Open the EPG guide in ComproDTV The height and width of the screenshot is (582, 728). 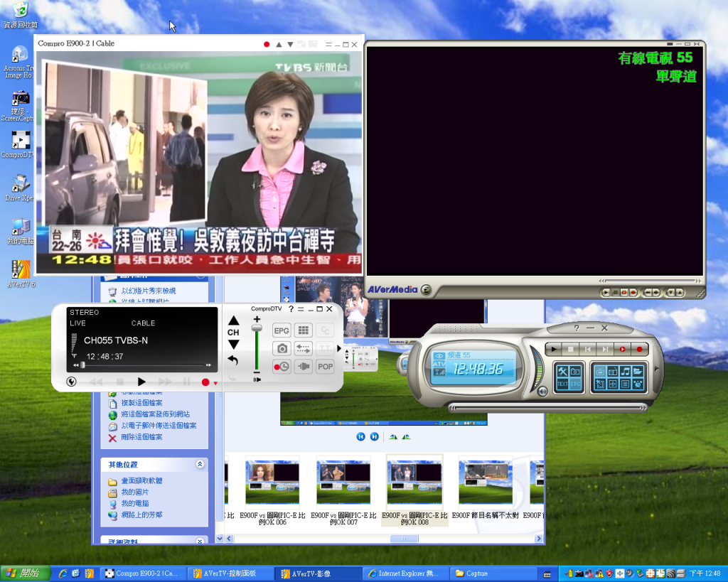point(282,330)
